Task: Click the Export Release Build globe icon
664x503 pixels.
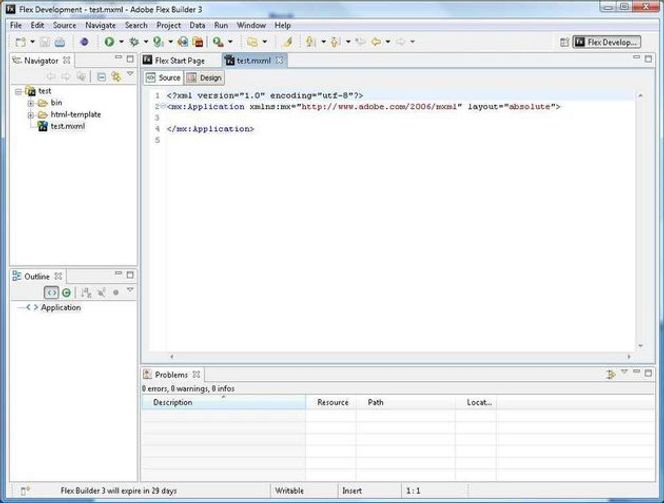Action: (183, 42)
